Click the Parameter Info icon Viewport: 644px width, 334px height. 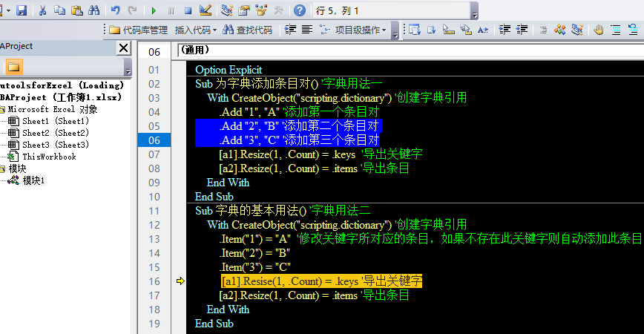click(x=466, y=30)
